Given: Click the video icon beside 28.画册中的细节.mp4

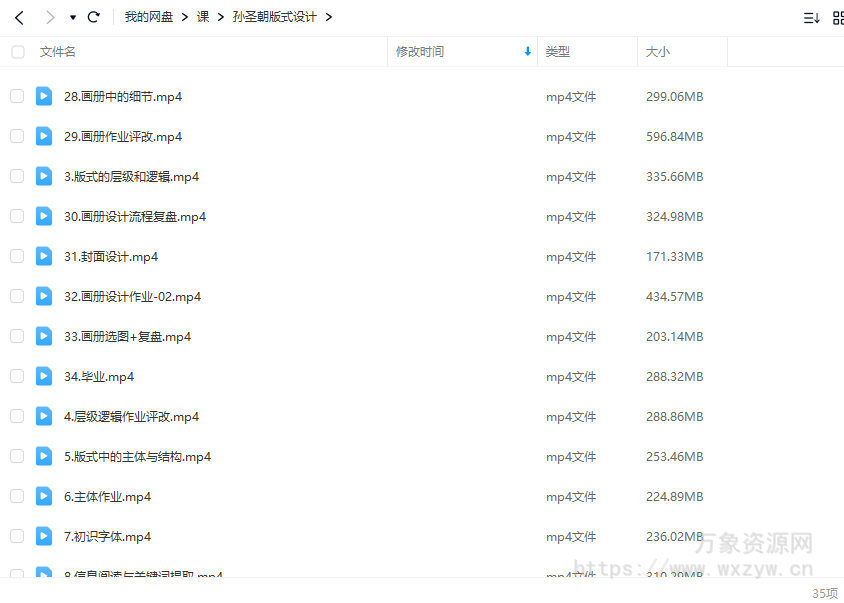Looking at the screenshot, I should (43, 95).
